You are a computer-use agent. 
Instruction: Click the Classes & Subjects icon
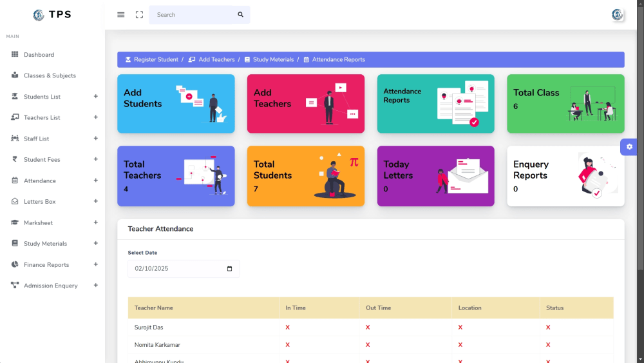tap(15, 75)
